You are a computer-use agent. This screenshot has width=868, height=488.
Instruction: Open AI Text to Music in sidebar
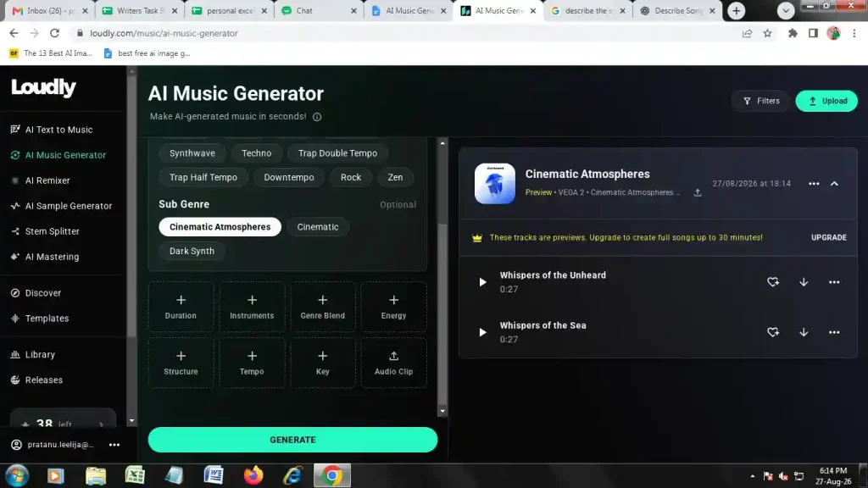[52, 130]
